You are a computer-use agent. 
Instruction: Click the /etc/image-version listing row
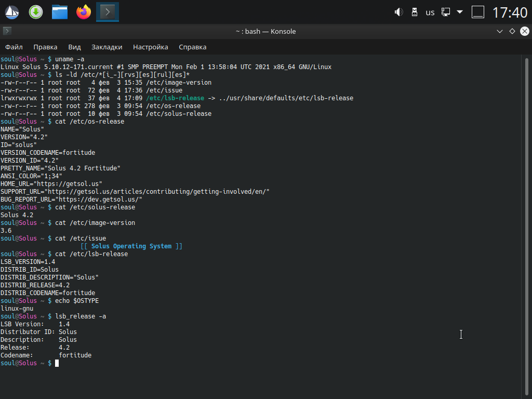tap(106, 83)
